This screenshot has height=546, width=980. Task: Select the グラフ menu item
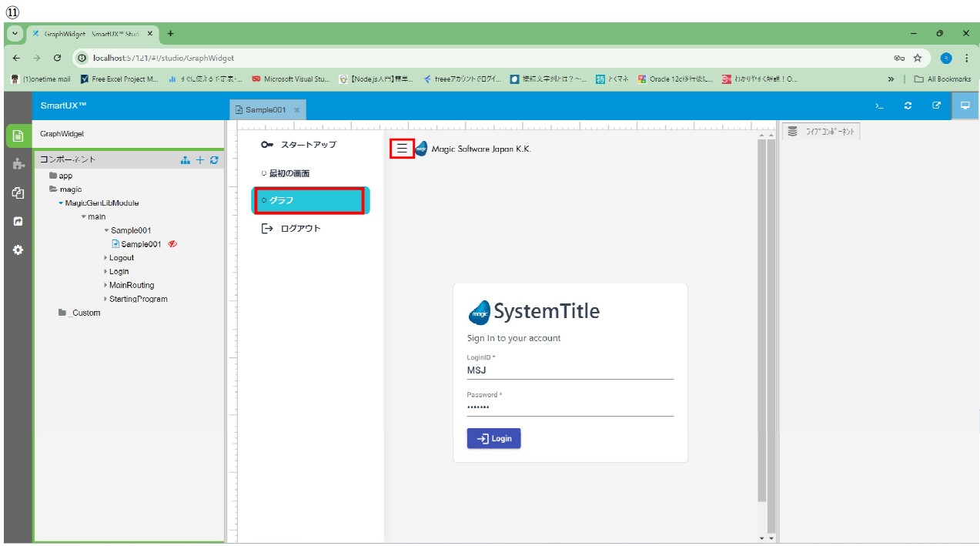[x=309, y=200]
